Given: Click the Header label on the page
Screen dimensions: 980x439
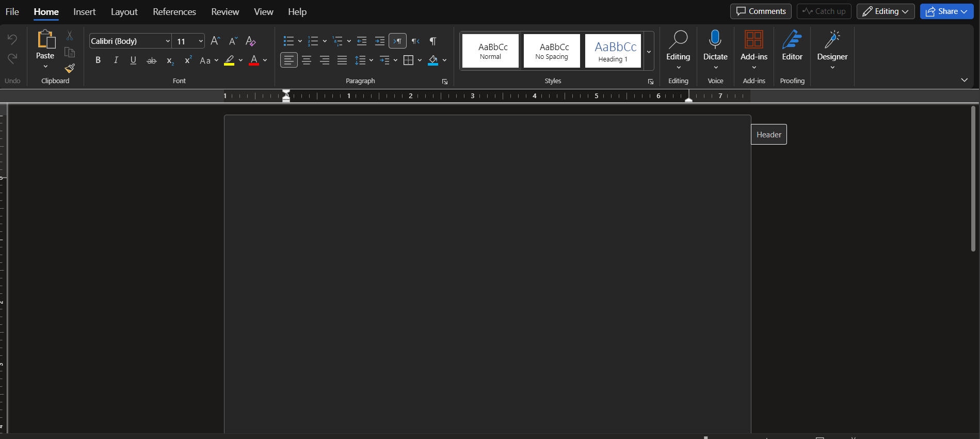Looking at the screenshot, I should pyautogui.click(x=768, y=134).
